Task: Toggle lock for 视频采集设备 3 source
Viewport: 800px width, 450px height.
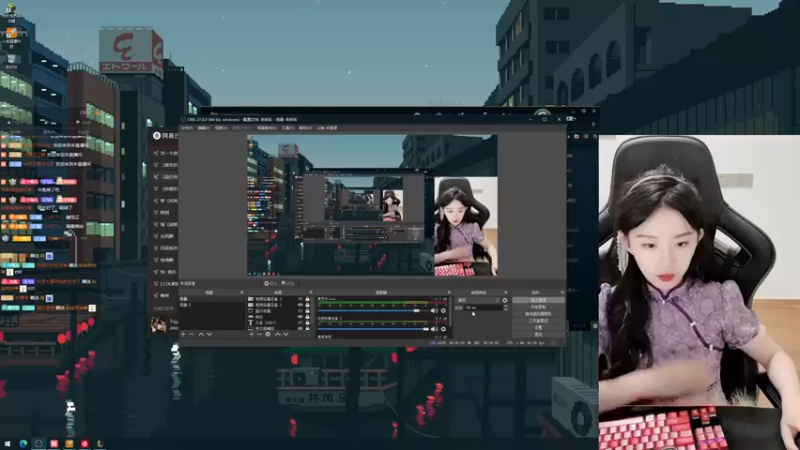Action: [x=307, y=299]
